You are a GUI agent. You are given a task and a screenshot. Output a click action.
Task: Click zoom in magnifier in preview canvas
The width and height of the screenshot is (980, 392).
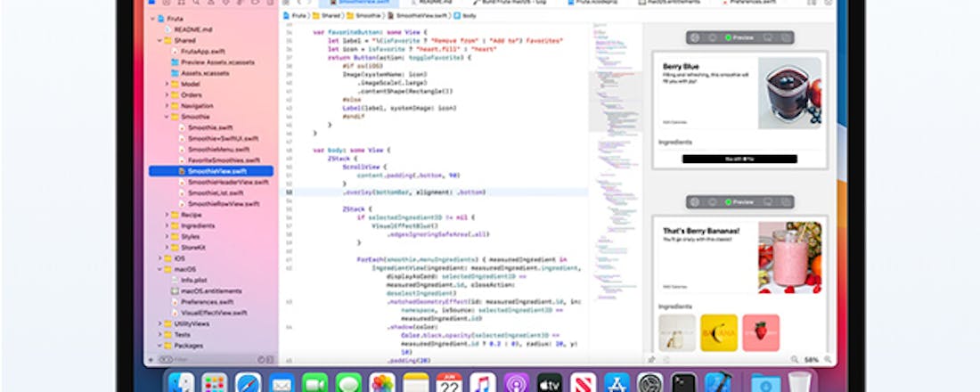tap(829, 360)
